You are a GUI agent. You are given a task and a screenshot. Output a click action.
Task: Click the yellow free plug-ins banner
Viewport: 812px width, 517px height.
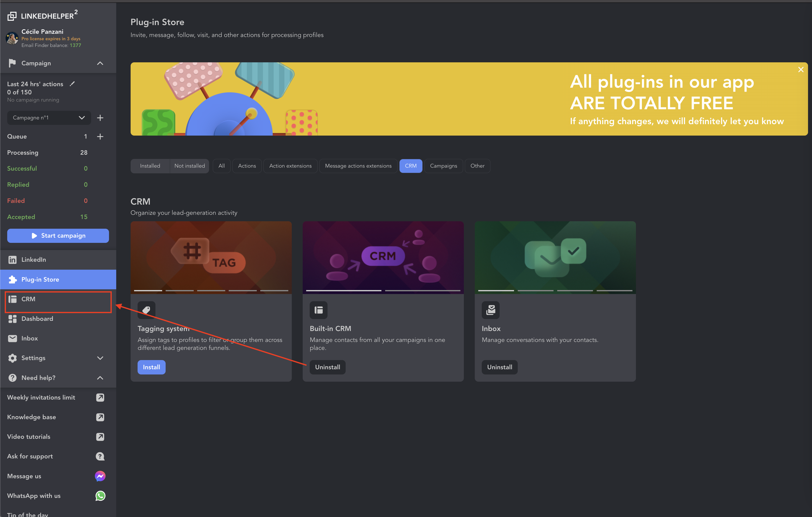coord(469,99)
